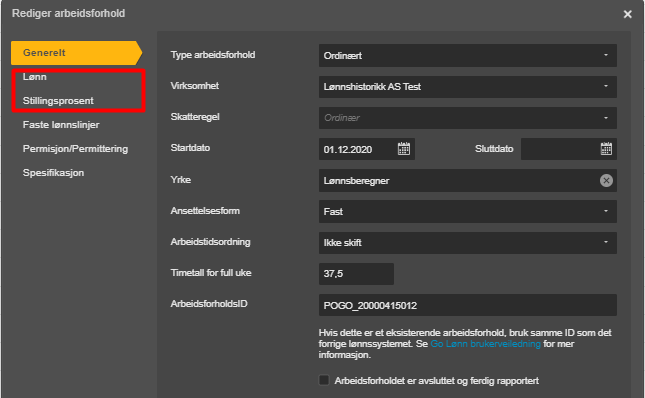Expand the Virksomhet dropdown
This screenshot has width=645, height=398.
[467, 87]
